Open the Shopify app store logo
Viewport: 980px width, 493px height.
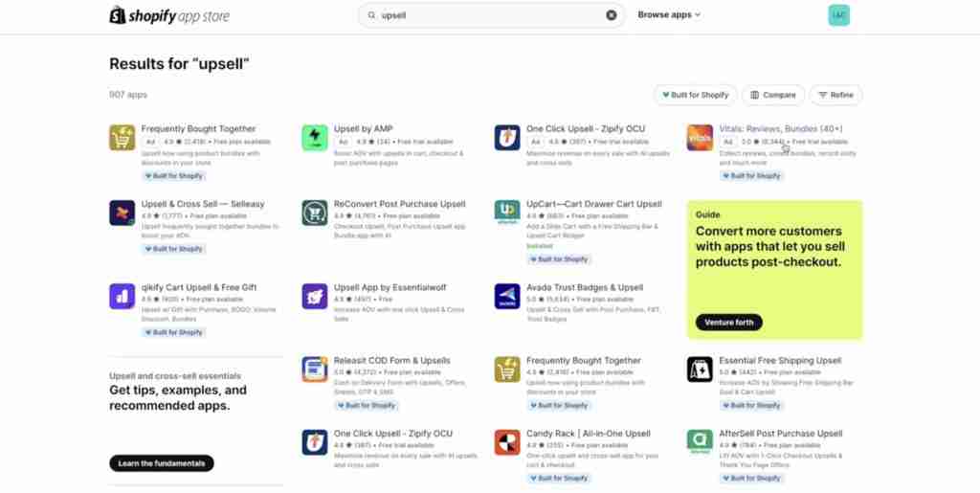click(169, 15)
